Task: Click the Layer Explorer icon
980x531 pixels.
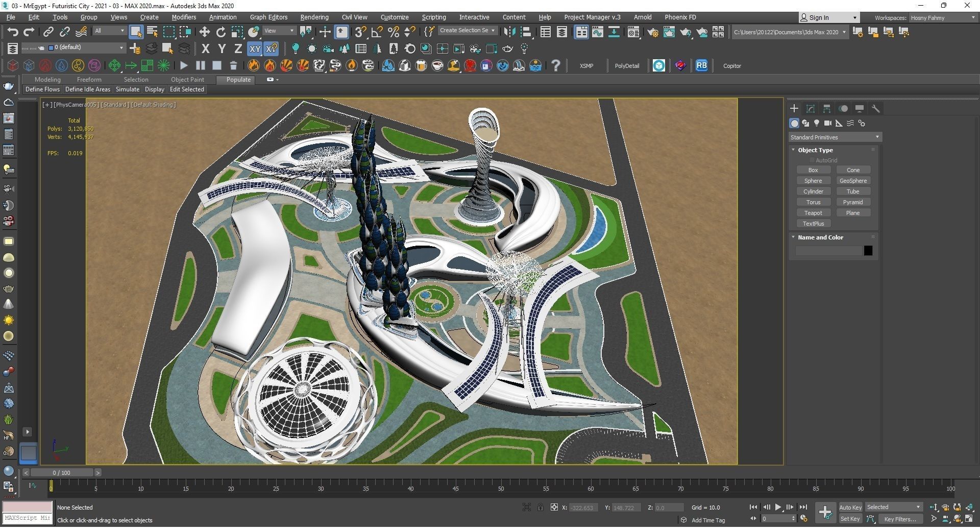Action: click(561, 32)
